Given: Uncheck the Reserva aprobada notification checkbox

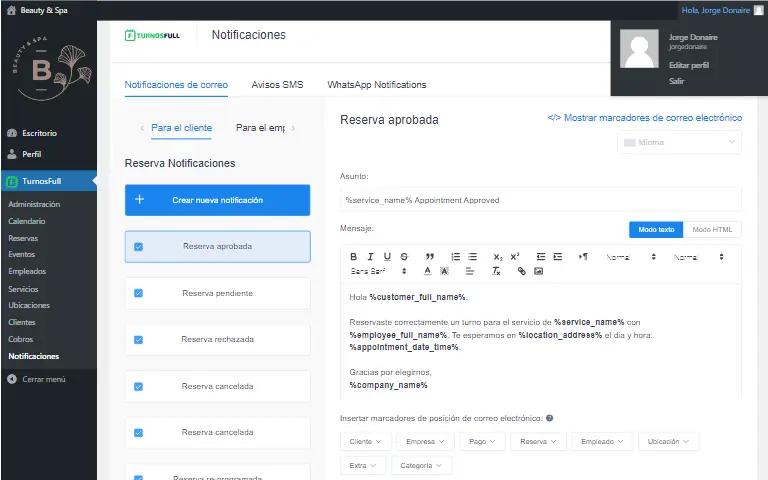Looking at the screenshot, I should coord(138,247).
